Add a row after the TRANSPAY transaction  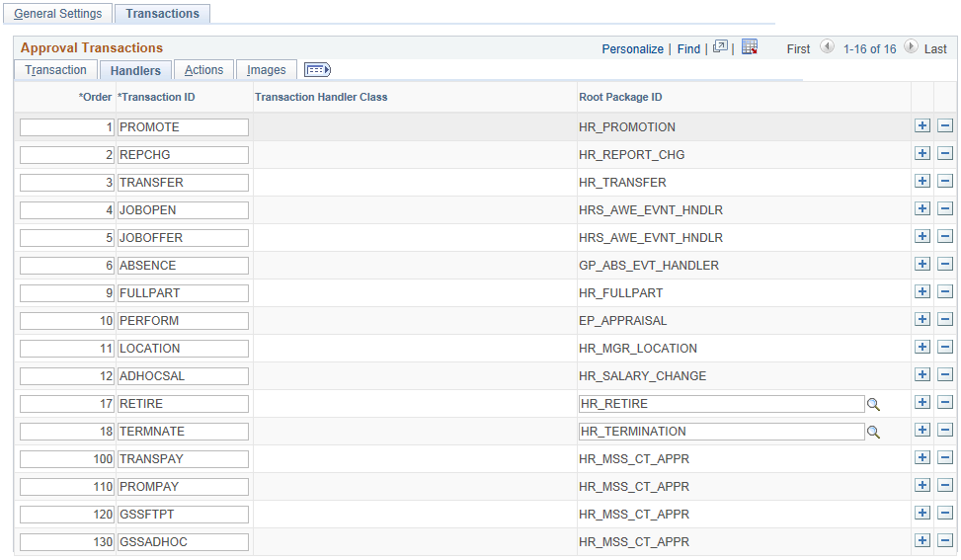pos(921,457)
